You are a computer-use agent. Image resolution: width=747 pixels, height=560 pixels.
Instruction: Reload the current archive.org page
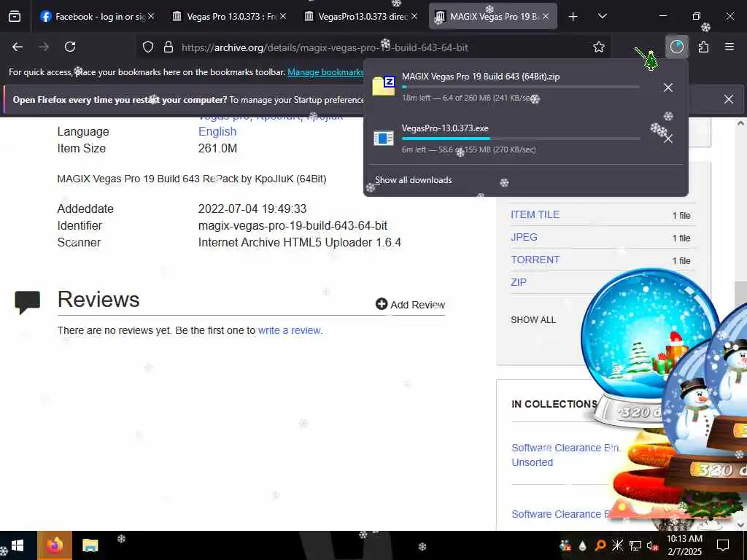70,47
